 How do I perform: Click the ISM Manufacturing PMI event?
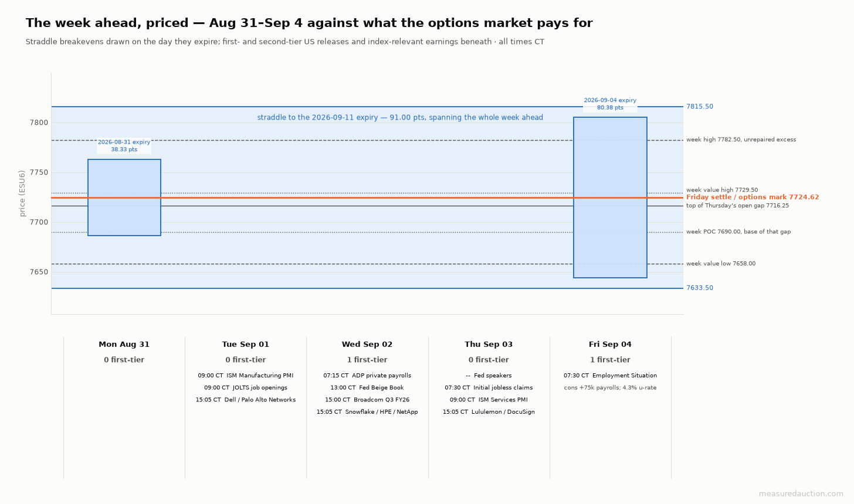click(x=246, y=376)
